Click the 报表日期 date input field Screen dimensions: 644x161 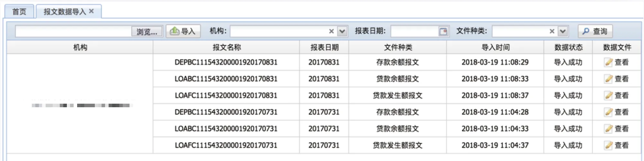click(x=414, y=31)
